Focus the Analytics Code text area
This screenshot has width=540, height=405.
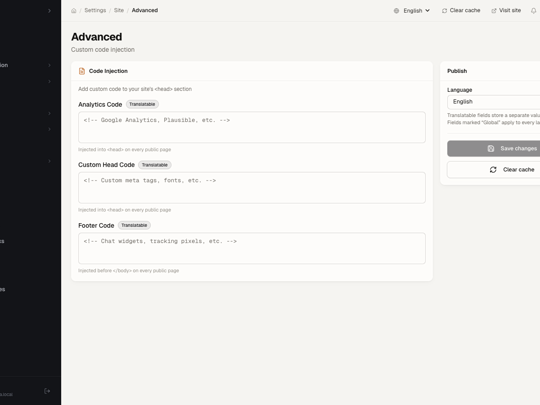point(252,127)
